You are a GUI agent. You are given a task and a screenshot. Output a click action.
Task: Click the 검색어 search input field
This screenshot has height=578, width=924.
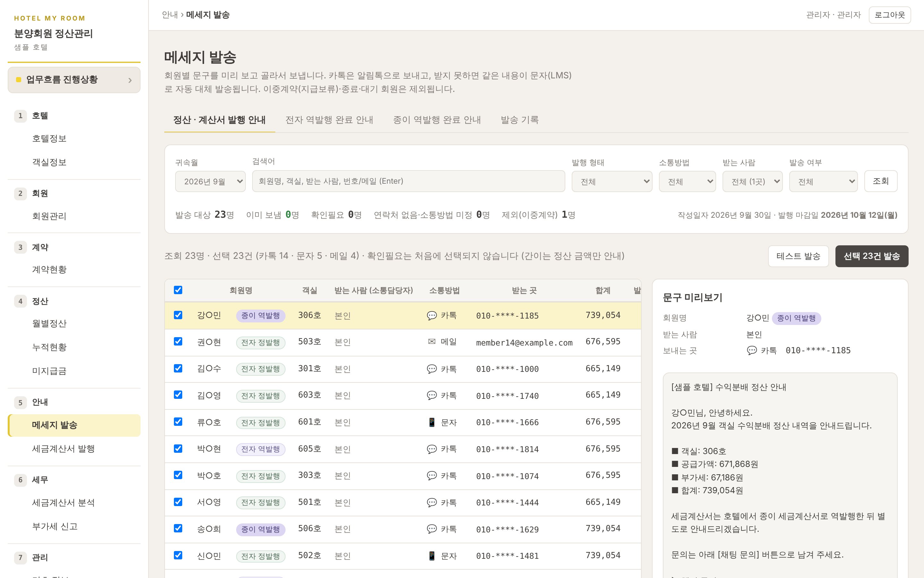408,181
